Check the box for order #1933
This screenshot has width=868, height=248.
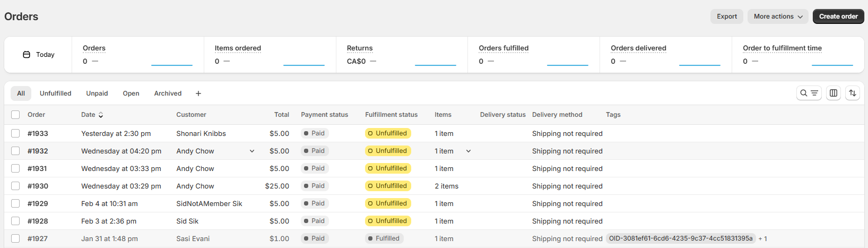(x=15, y=133)
